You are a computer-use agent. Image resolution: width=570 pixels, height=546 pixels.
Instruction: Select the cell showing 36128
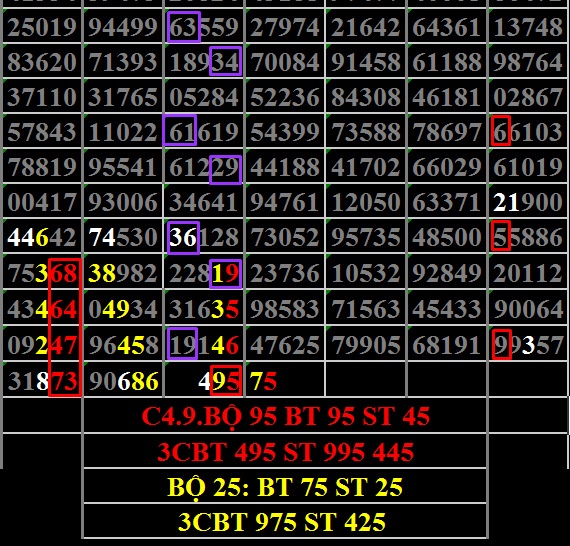(x=204, y=236)
